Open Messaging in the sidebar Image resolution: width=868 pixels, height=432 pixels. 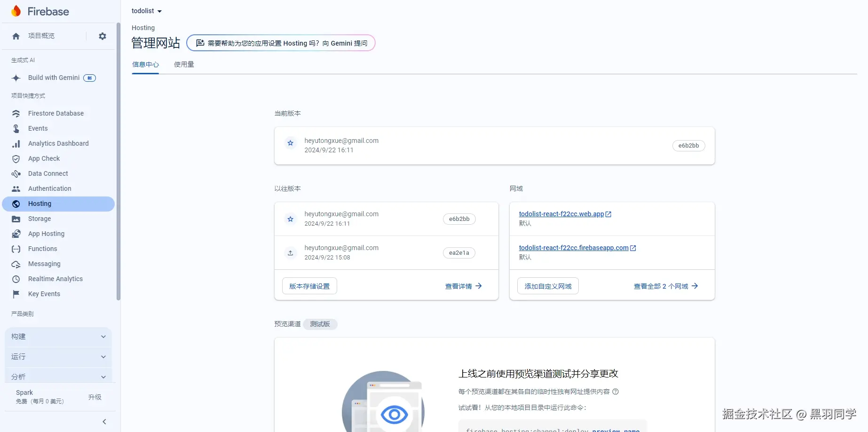tap(58, 264)
